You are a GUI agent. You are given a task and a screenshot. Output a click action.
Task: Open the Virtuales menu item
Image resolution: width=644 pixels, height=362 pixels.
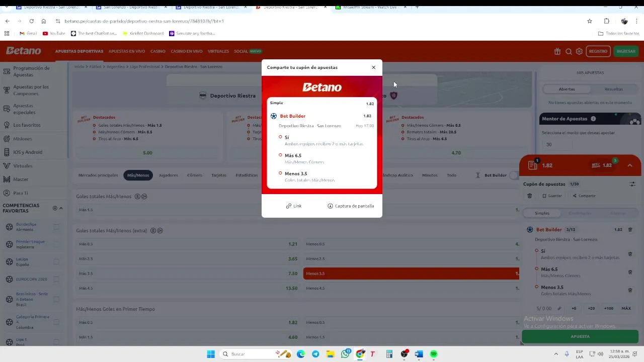[x=218, y=51]
